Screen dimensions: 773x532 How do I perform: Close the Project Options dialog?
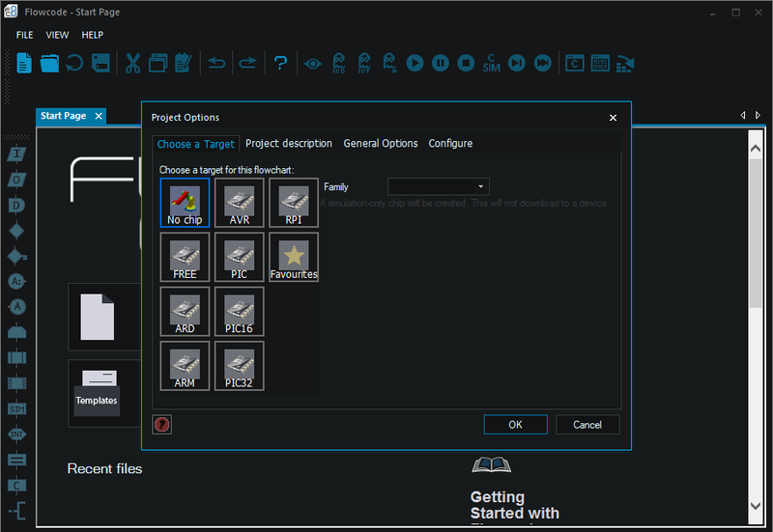613,118
